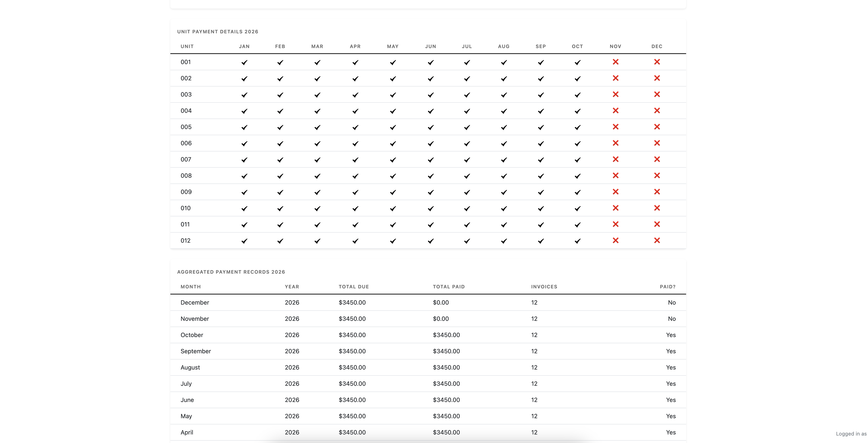Toggle the July payment check for unit 011
This screenshot has width=868, height=443.
[467, 224]
